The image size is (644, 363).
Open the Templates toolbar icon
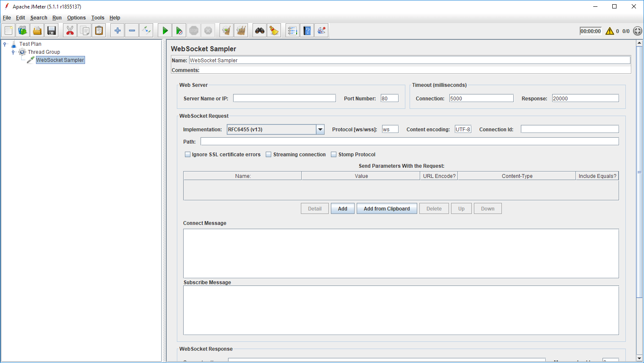tap(23, 30)
